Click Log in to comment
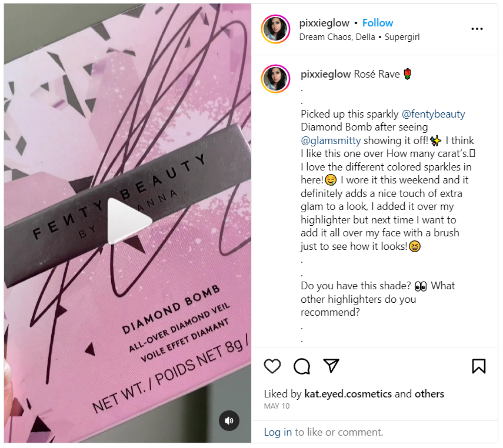 point(278,432)
